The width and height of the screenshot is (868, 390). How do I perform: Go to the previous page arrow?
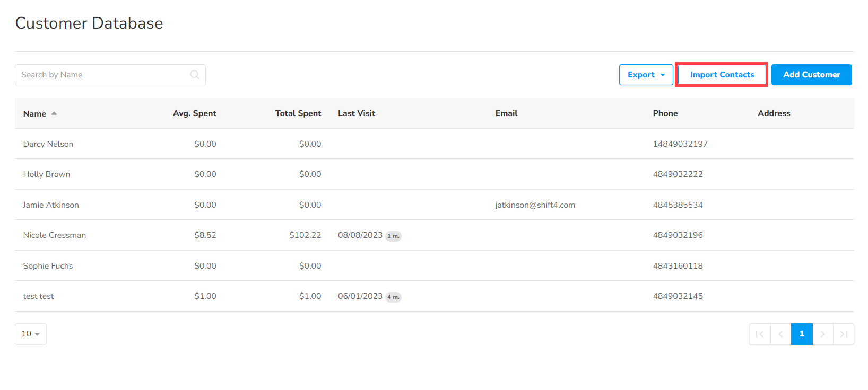pos(780,334)
